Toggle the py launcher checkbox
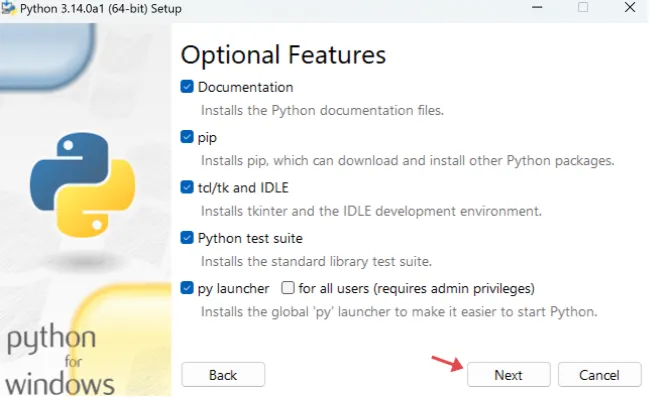Viewport: 650px width, 401px height. [x=187, y=288]
